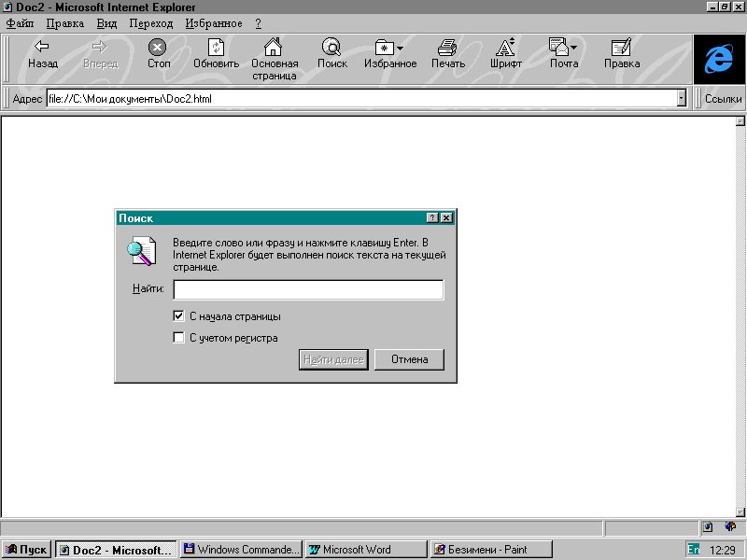The image size is (747, 560).
Task: Stop loading with the Стоп button
Action: 158,54
